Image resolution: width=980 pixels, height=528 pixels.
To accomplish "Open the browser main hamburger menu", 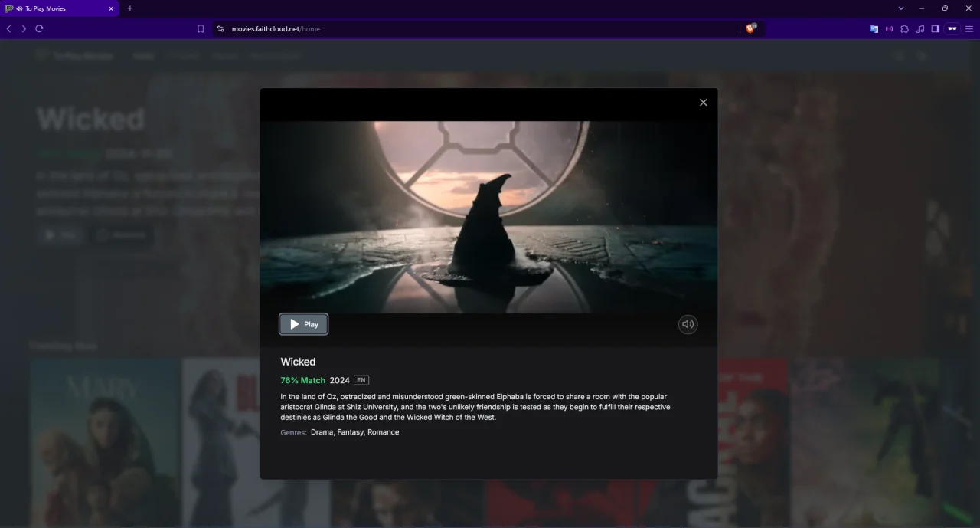I will pos(969,28).
